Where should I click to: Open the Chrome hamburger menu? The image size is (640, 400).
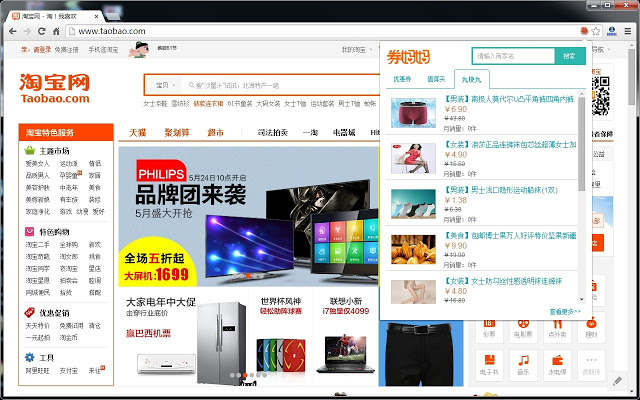[x=628, y=31]
